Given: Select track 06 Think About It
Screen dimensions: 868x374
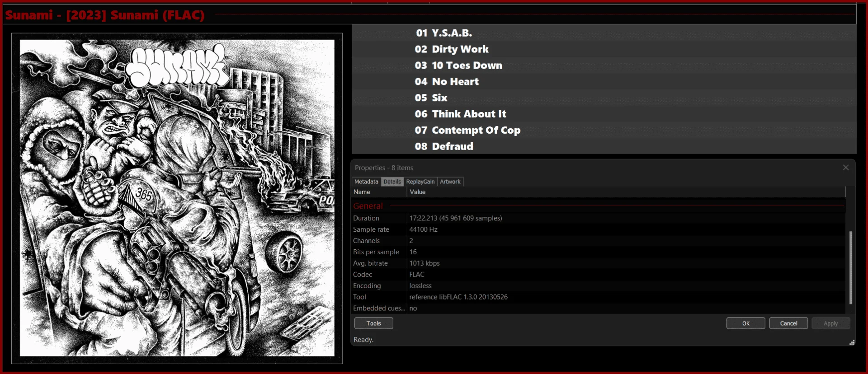Looking at the screenshot, I should [x=604, y=114].
